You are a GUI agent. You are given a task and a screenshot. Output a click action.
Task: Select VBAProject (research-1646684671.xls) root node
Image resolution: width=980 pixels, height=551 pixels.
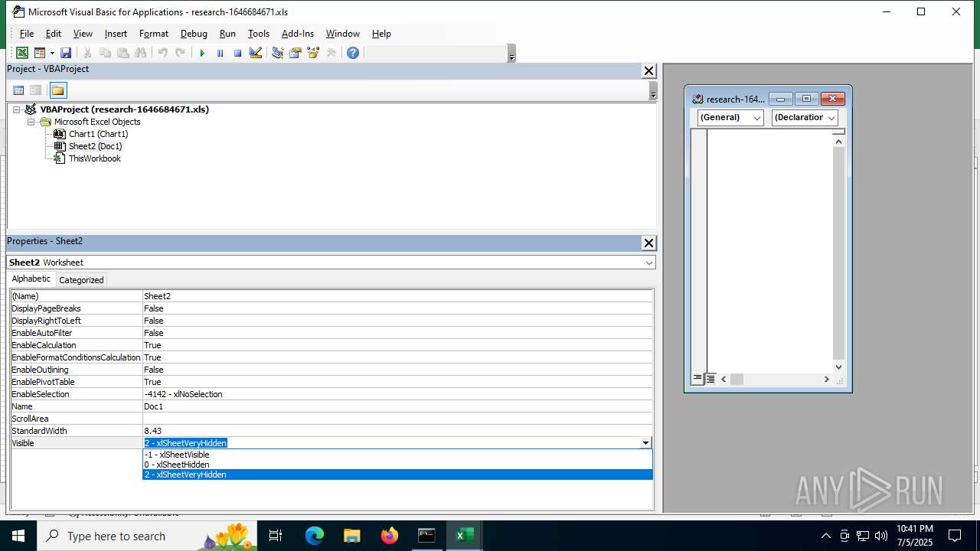pos(124,109)
